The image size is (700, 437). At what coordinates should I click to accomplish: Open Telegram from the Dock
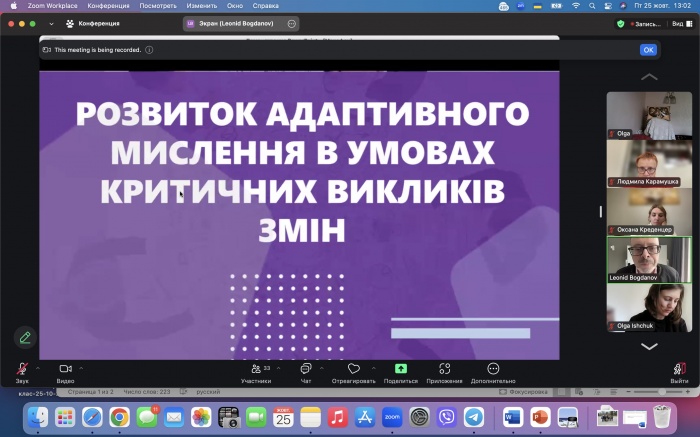[x=474, y=417]
